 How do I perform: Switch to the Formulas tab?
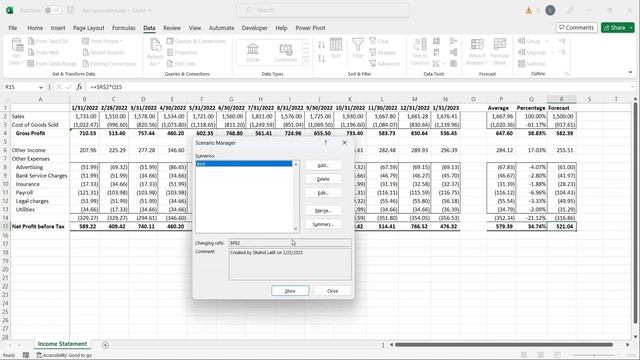[x=124, y=28]
